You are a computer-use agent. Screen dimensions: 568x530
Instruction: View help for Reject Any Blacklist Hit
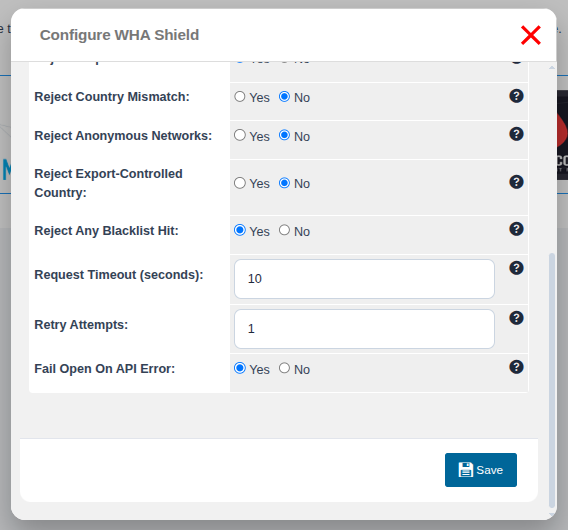pyautogui.click(x=516, y=229)
